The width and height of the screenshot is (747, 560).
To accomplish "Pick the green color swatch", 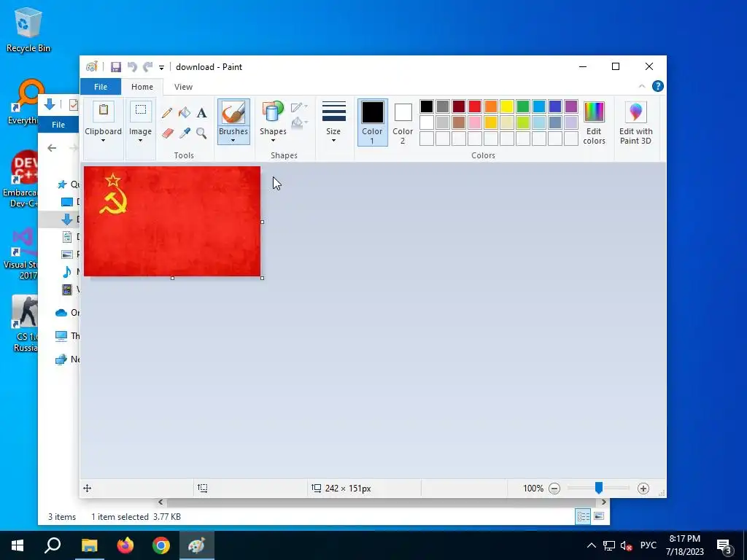I will 522,106.
